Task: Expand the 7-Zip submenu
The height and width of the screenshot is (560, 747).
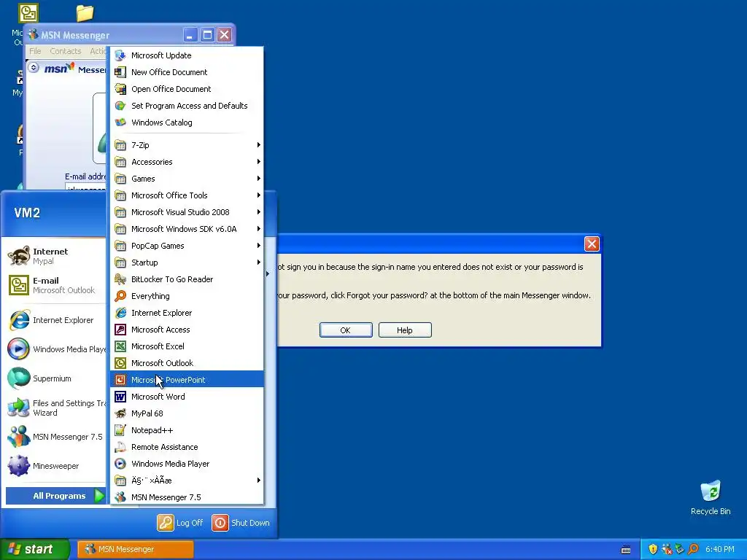Action: (x=187, y=145)
